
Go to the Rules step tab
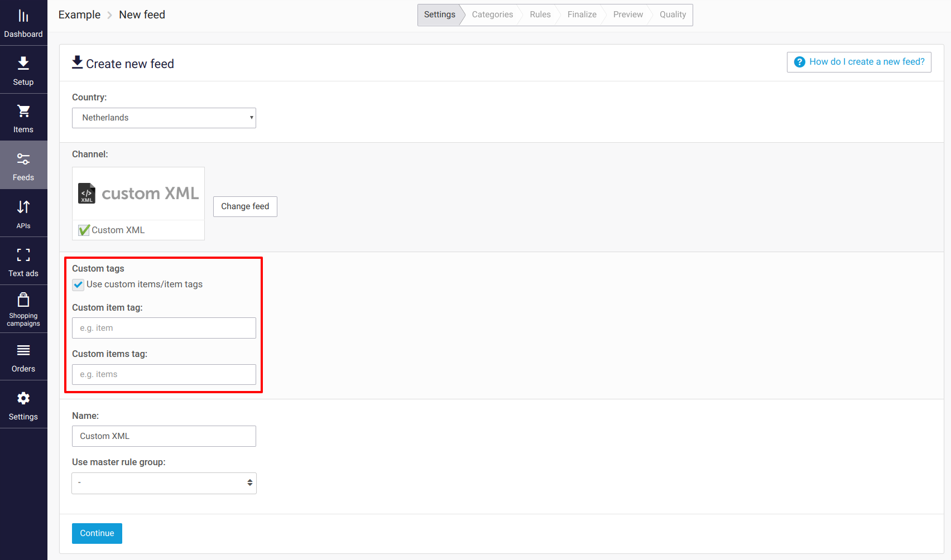tap(540, 15)
